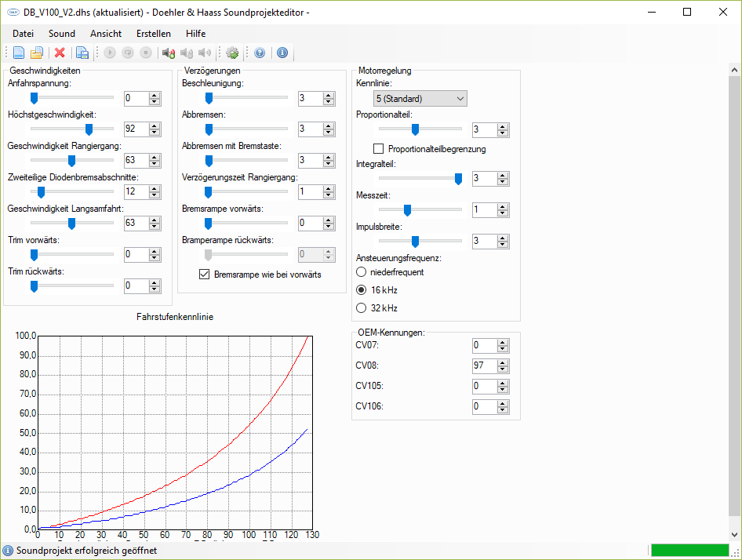Click Zweiteilige Diodenbremsabschnitte value field
The width and height of the screenshot is (742, 560).
[136, 191]
